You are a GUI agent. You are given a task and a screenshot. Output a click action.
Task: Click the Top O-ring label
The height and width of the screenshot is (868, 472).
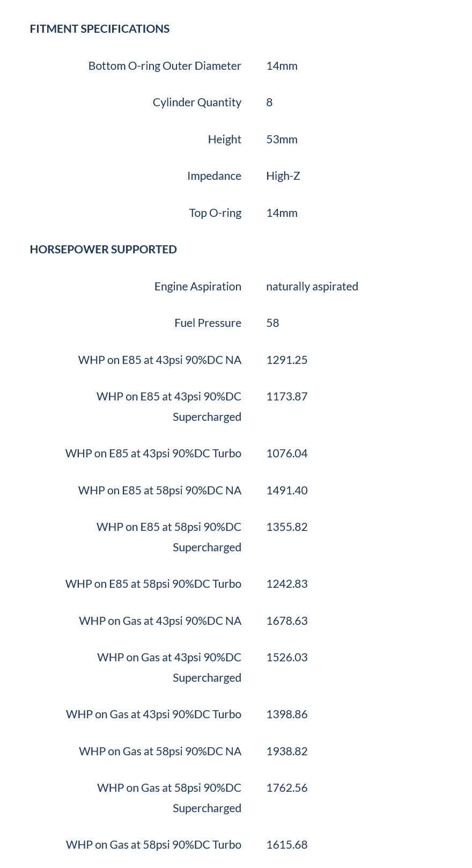click(215, 213)
